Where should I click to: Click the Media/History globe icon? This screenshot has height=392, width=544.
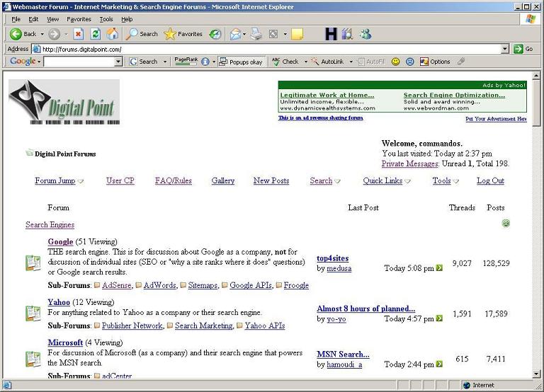click(215, 34)
